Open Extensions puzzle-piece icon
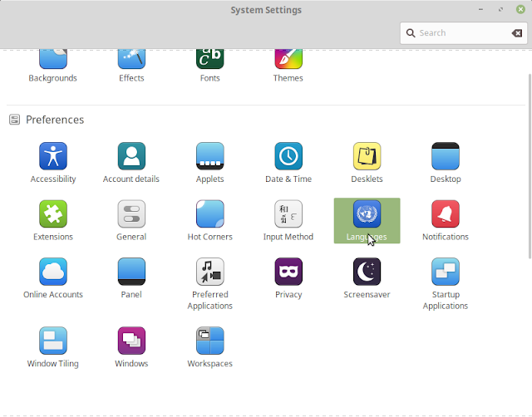Screen dimensions: 532x417 53,214
